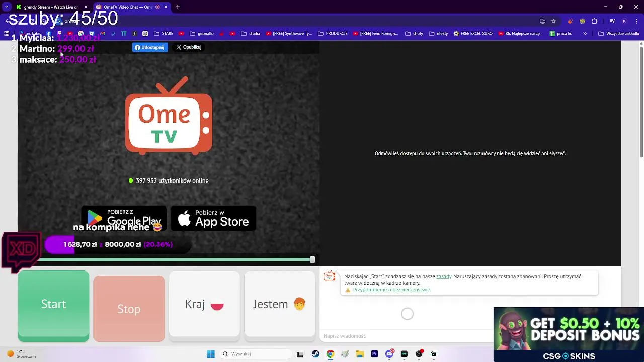The image size is (644, 362).
Task: Open the Task View taskbar icon
Action: tap(300, 354)
